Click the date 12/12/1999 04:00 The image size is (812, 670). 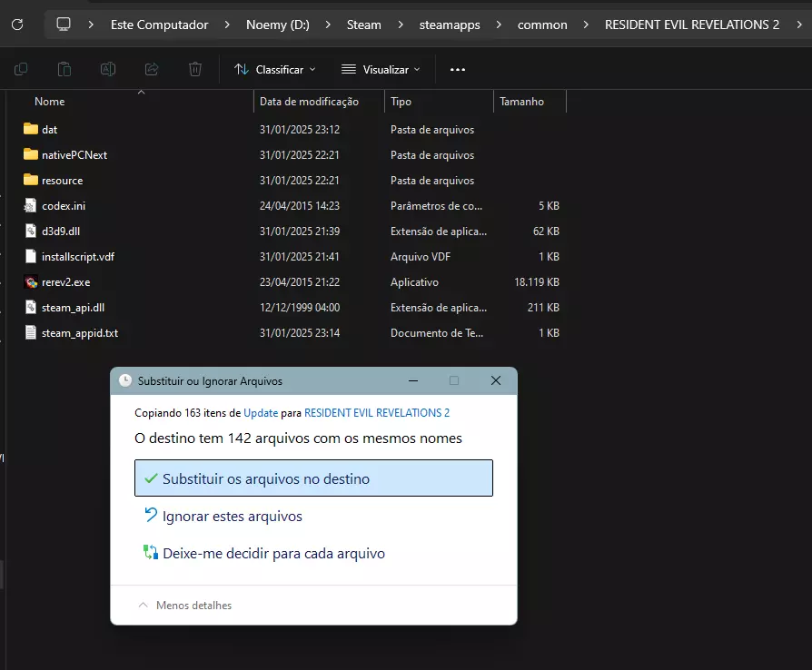(x=300, y=308)
